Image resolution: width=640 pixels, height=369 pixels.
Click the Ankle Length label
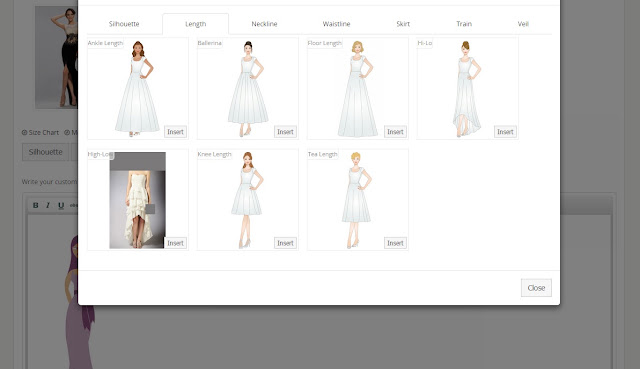105,43
